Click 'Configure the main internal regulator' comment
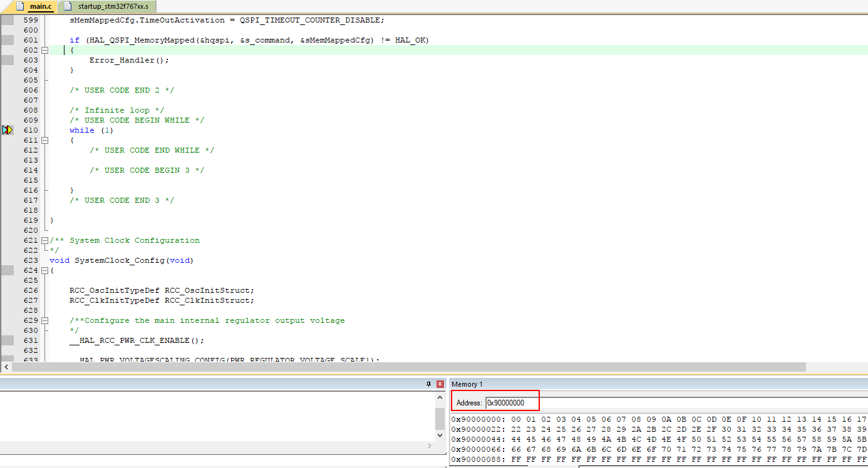 207,320
